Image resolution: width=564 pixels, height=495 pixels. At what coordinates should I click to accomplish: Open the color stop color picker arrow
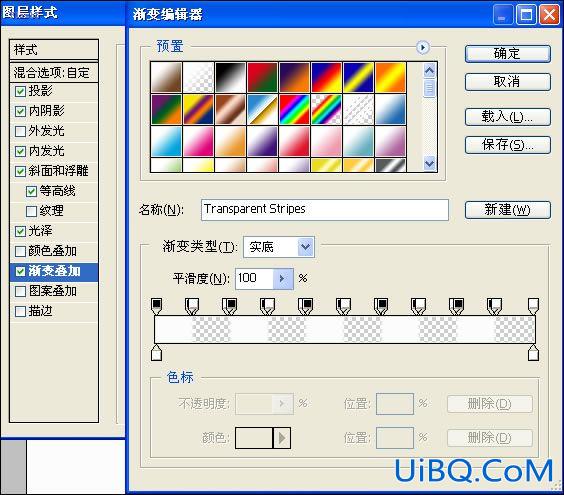(x=282, y=438)
